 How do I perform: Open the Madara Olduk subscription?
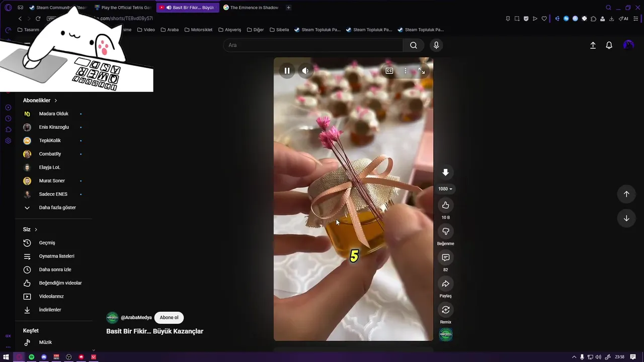click(x=53, y=114)
